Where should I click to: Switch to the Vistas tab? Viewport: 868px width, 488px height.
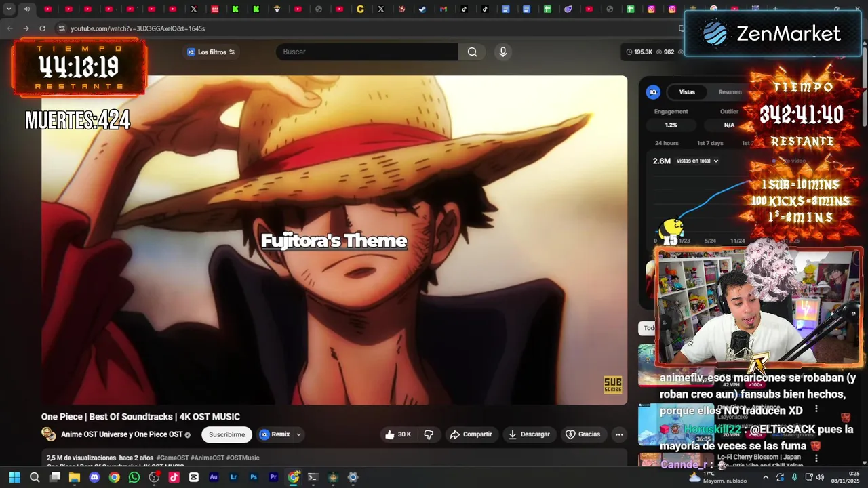coord(687,92)
